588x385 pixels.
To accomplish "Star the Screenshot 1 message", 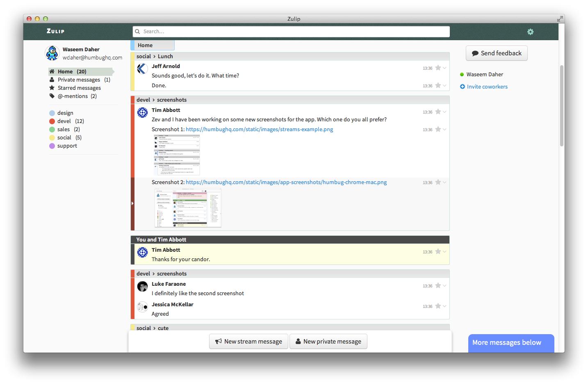I will click(x=438, y=129).
